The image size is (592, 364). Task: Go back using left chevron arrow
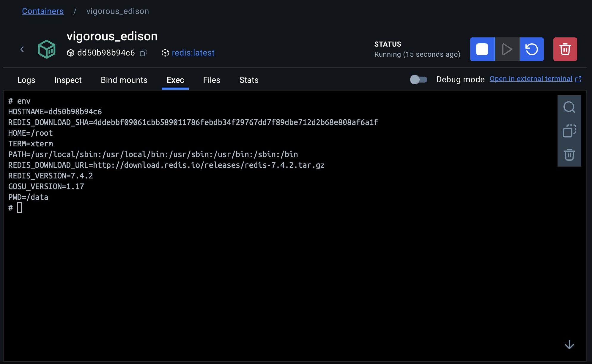tap(22, 49)
